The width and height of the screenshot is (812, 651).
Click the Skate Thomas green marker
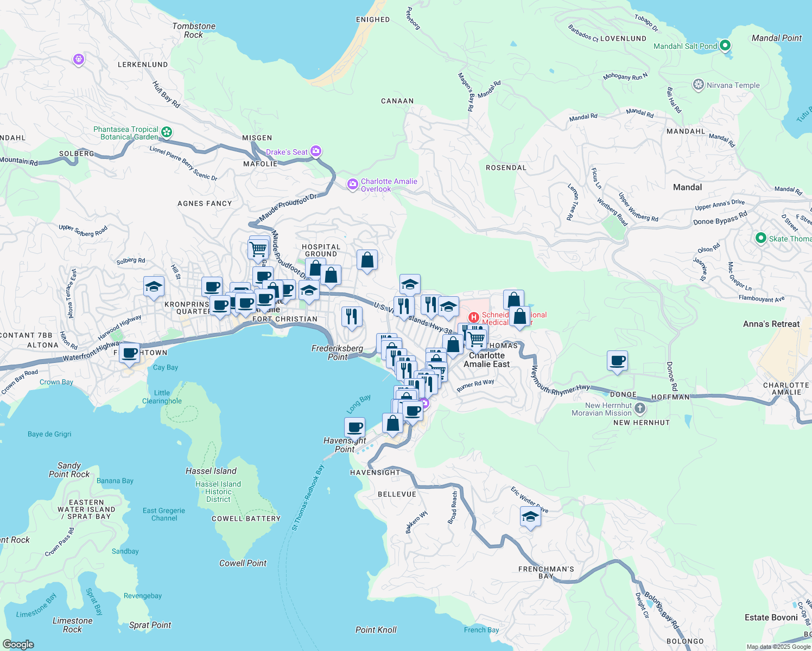tap(761, 238)
